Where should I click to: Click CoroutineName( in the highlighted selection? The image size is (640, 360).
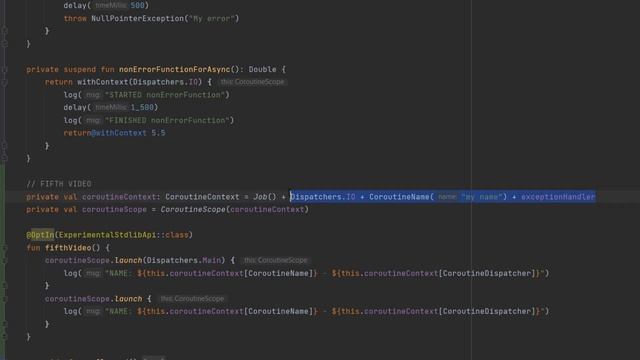point(402,197)
